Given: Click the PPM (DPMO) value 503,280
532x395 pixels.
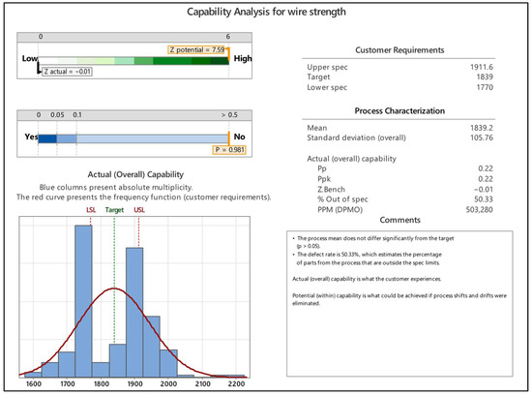Looking at the screenshot, I should [x=479, y=209].
